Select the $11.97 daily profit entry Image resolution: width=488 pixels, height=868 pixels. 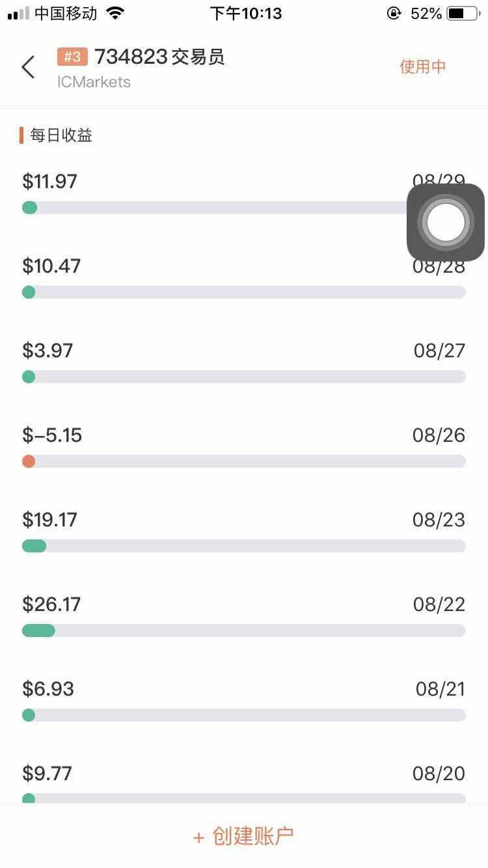pyautogui.click(x=50, y=182)
